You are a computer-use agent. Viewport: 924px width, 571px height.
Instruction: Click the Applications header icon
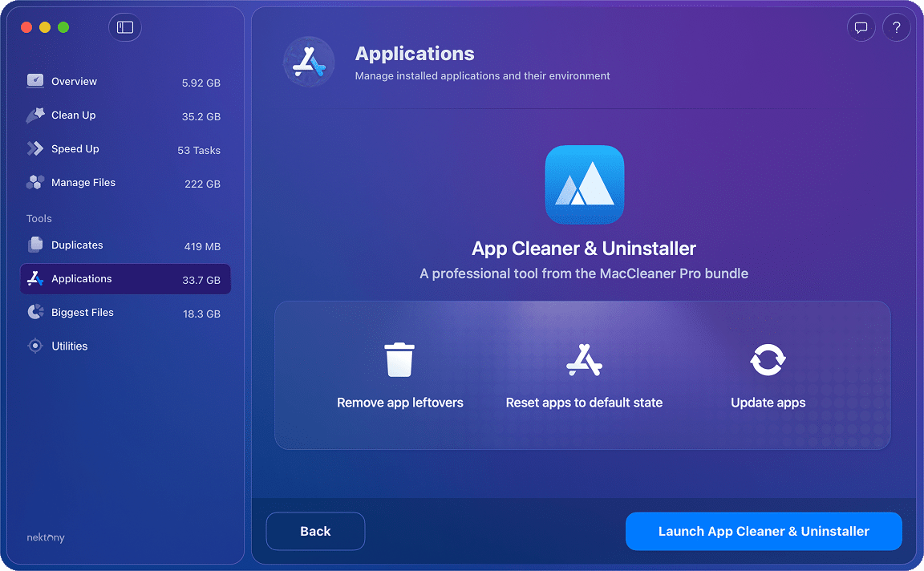click(309, 61)
